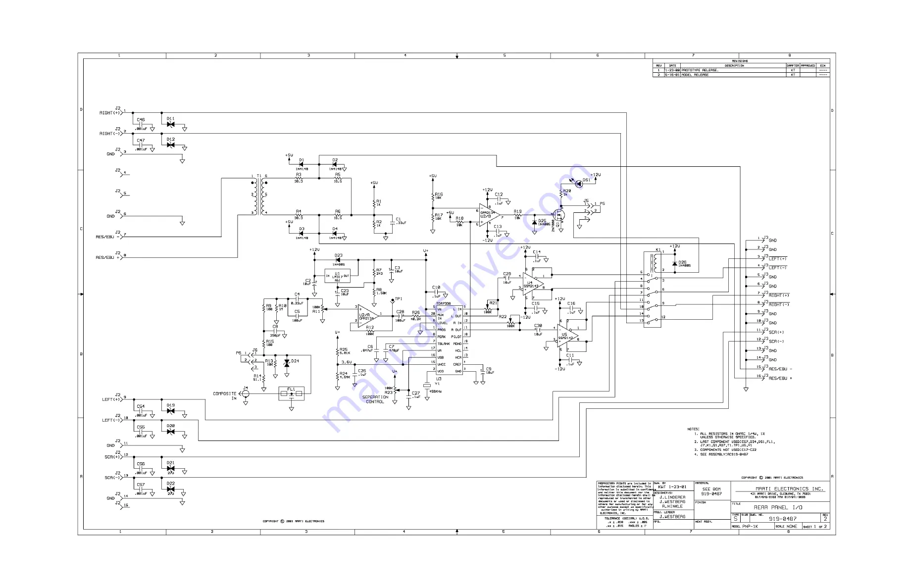
Task: Click the T1 transformer symbol
Action: point(260,196)
